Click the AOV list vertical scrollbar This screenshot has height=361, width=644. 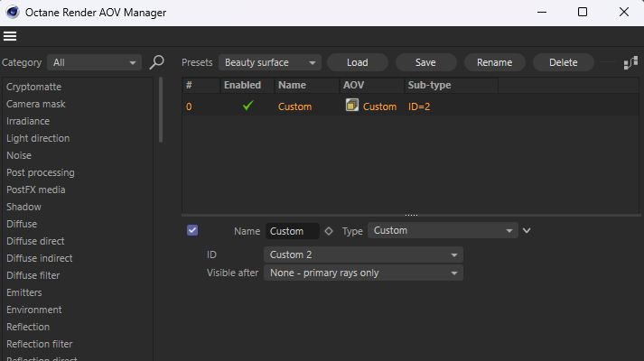161,110
